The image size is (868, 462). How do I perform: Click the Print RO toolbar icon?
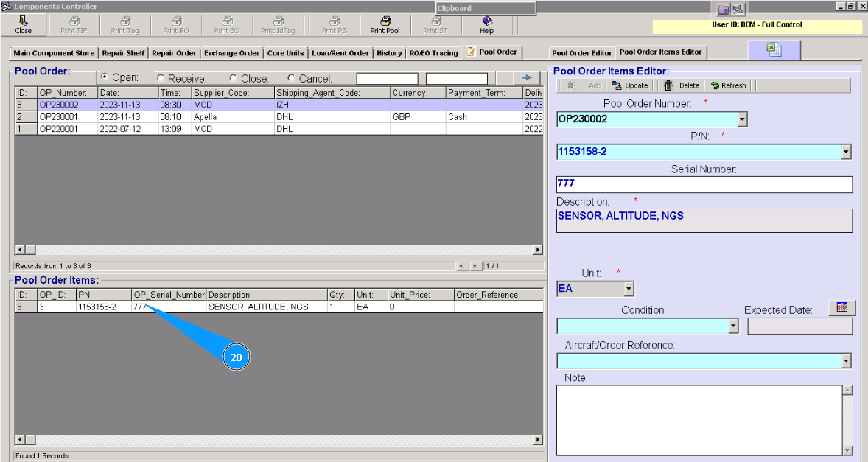click(176, 26)
